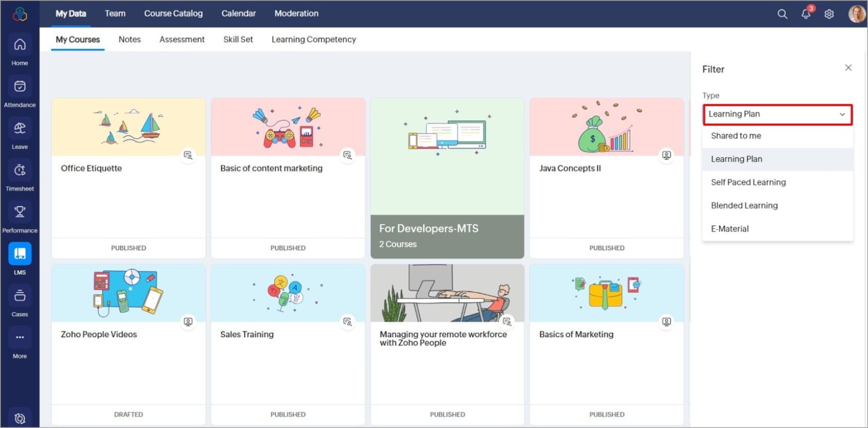This screenshot has height=428, width=868.
Task: Go to the Calendar tab
Action: click(238, 14)
